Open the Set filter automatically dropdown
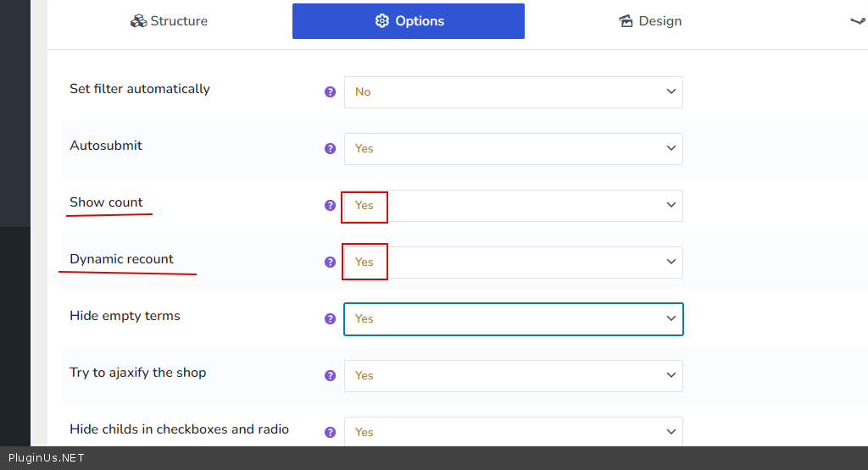This screenshot has width=868, height=470. [x=513, y=92]
